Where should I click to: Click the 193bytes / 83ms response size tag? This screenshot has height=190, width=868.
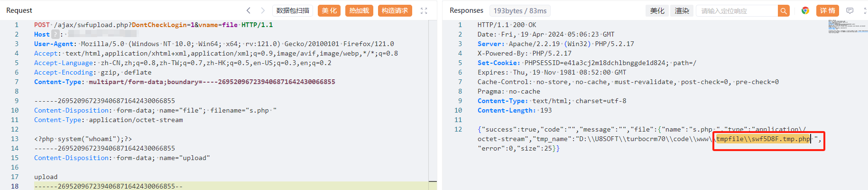click(x=520, y=10)
